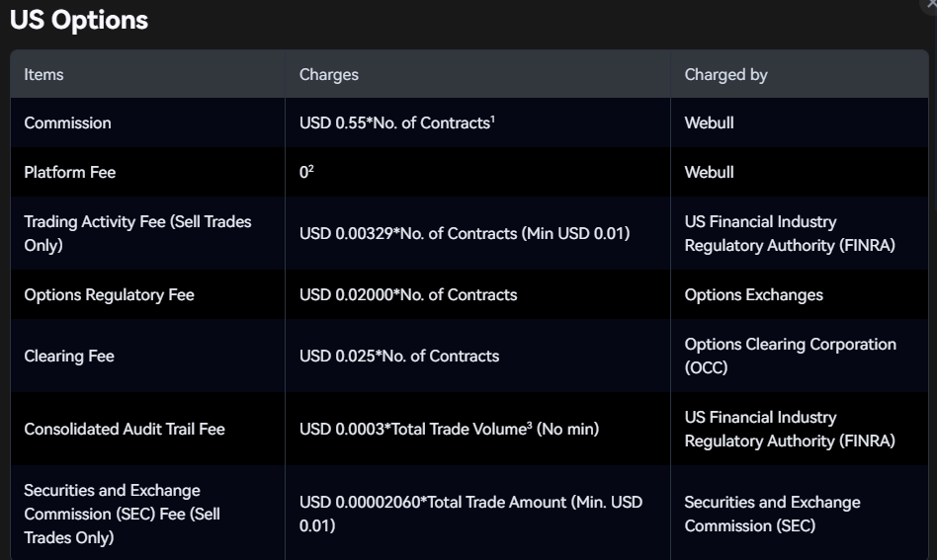Click the Consolidated Audit Trail Fee label
937x560 pixels.
[125, 430]
